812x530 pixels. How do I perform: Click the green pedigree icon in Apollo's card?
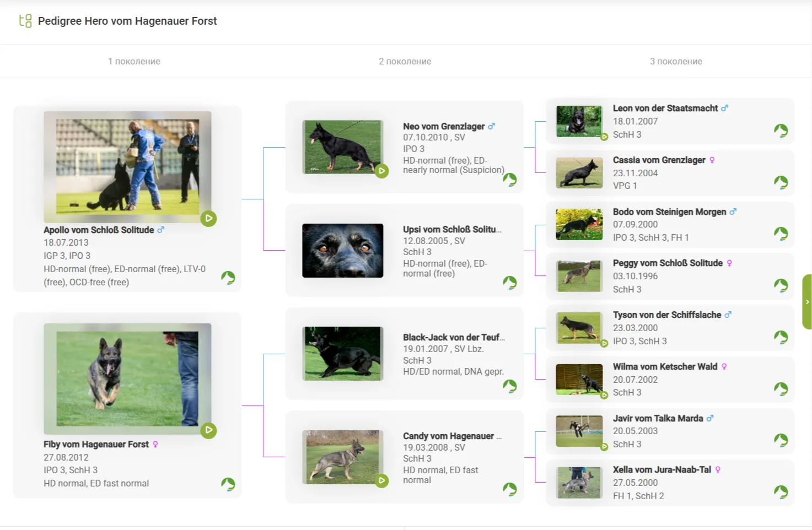(x=228, y=278)
